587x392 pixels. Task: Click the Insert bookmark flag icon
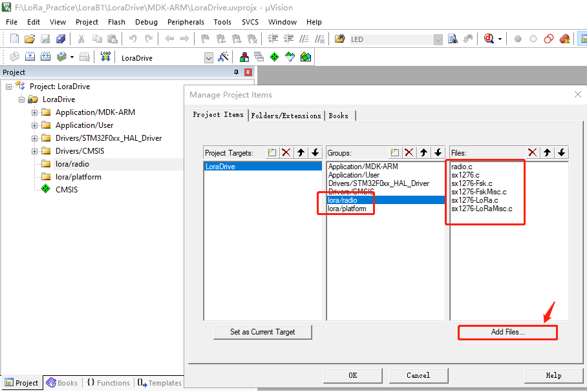point(205,39)
